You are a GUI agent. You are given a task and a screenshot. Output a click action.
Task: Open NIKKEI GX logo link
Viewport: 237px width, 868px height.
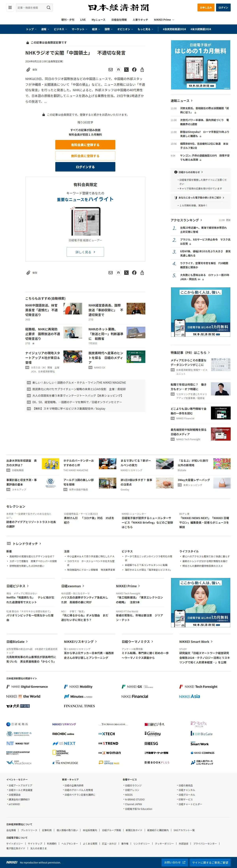pos(137,686)
